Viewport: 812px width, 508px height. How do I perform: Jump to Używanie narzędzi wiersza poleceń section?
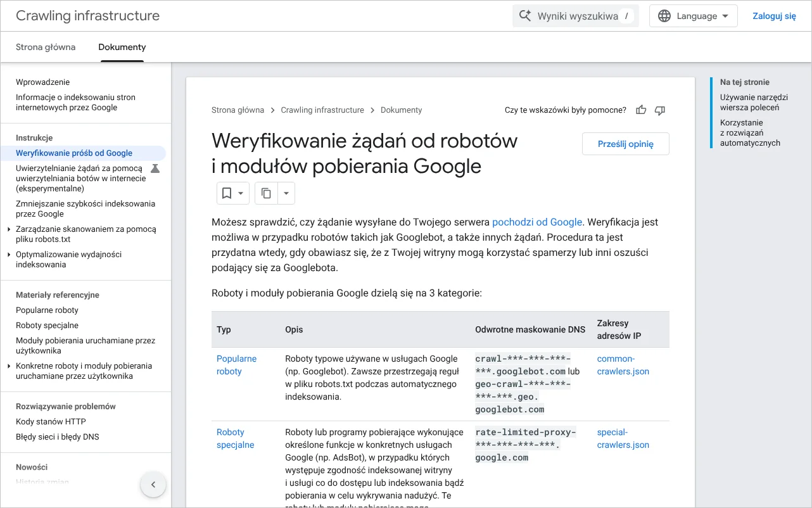[754, 103]
